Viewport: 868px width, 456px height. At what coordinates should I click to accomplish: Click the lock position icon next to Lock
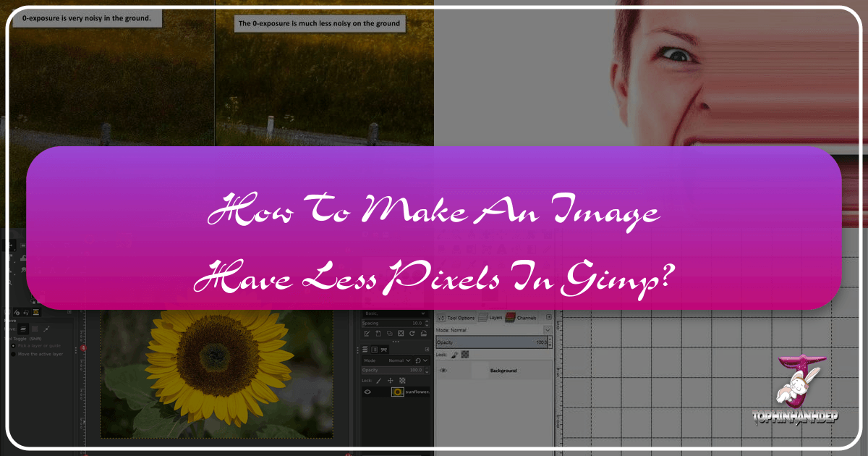click(390, 381)
